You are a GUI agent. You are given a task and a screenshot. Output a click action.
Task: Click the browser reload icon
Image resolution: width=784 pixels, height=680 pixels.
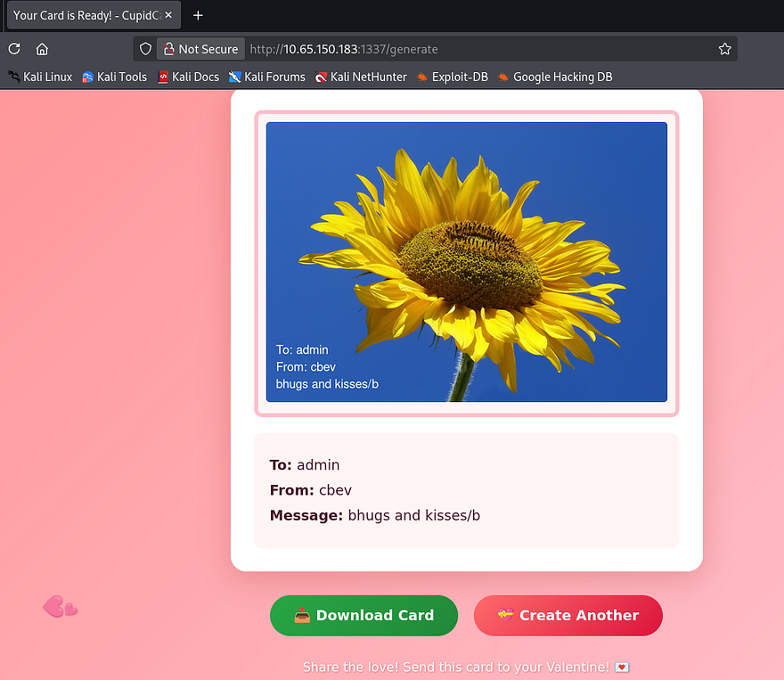[14, 49]
